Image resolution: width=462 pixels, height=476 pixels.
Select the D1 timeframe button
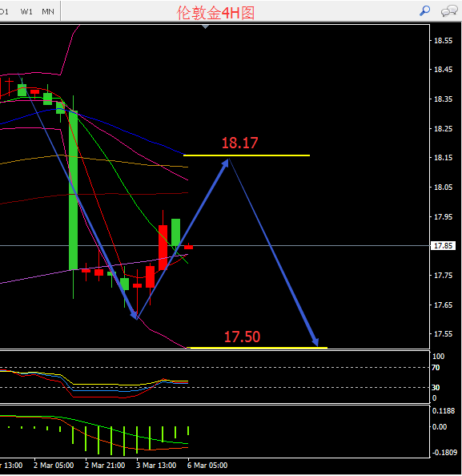[4, 11]
